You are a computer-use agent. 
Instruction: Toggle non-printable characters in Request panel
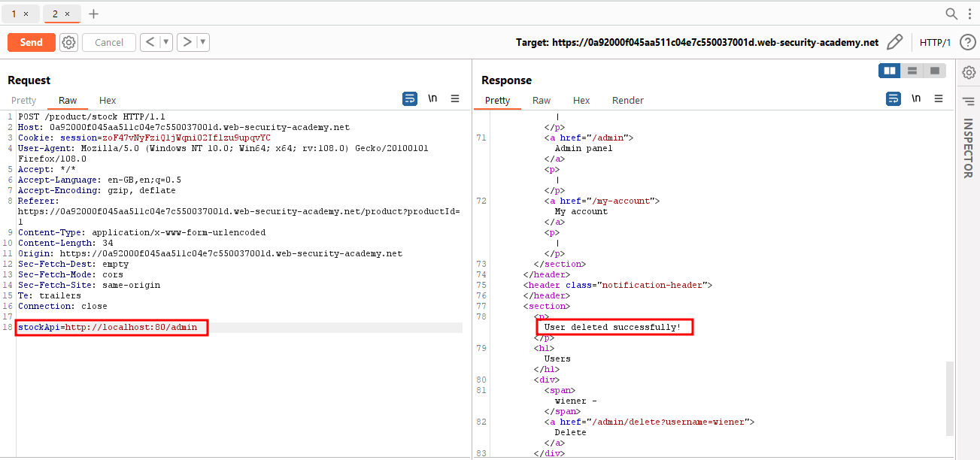coord(432,98)
